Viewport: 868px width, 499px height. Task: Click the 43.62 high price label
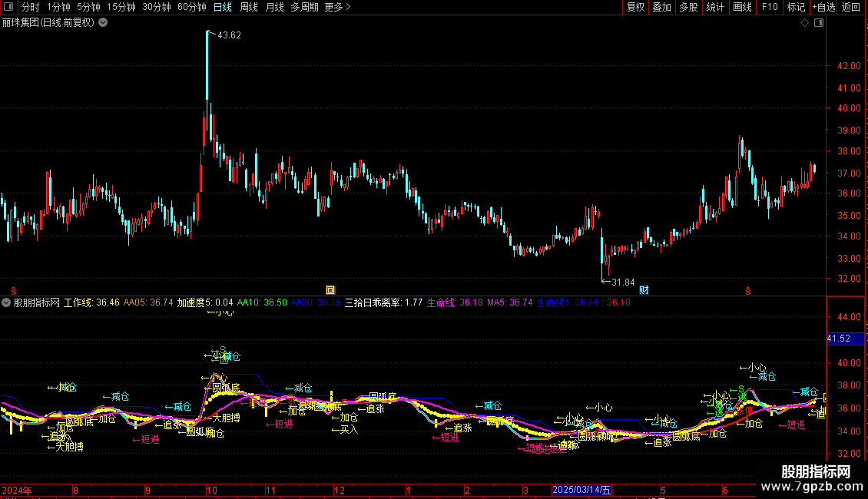click(229, 35)
